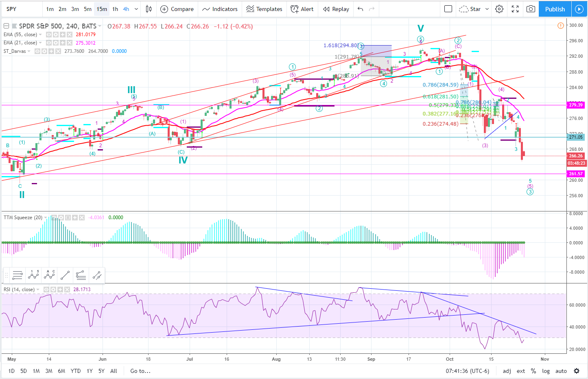Toggle the adj price adjustment
Screen dimensions: 588x379
(507, 371)
